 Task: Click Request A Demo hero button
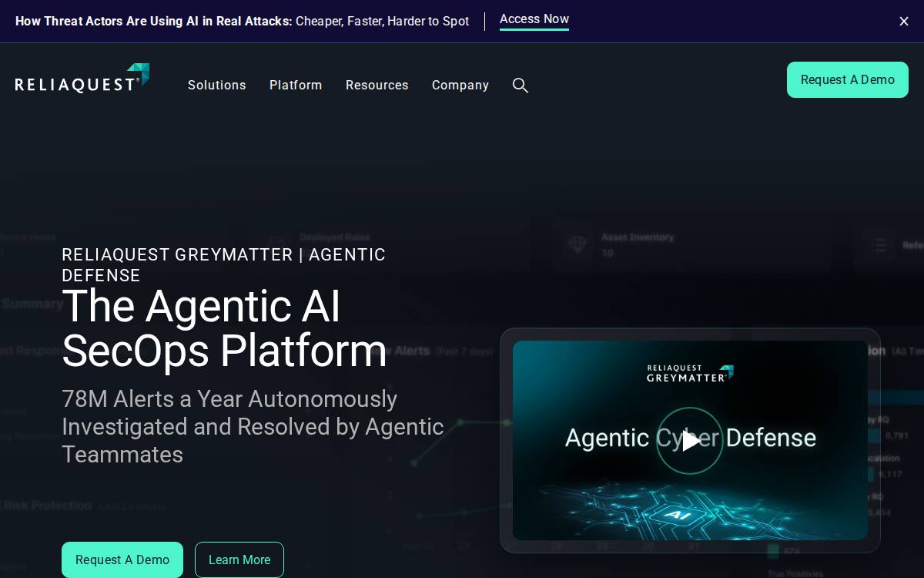pyautogui.click(x=122, y=560)
